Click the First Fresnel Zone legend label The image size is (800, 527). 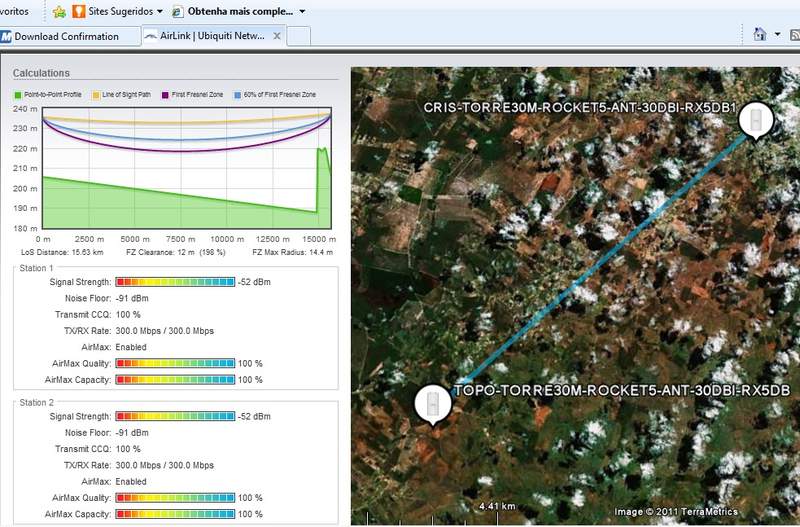(197, 95)
